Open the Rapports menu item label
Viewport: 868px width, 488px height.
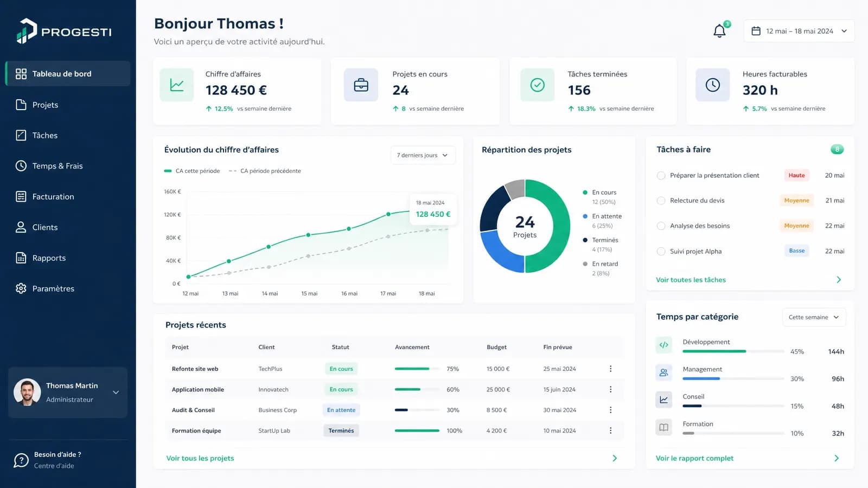49,258
